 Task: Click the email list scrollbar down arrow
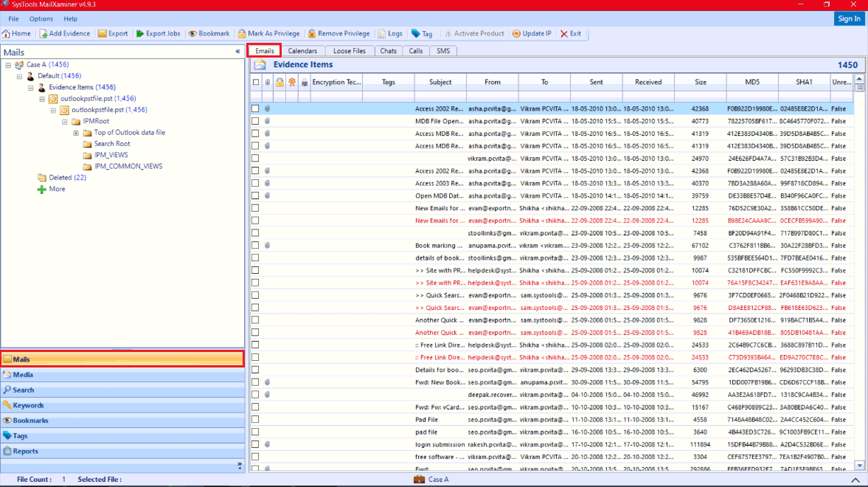point(859,466)
